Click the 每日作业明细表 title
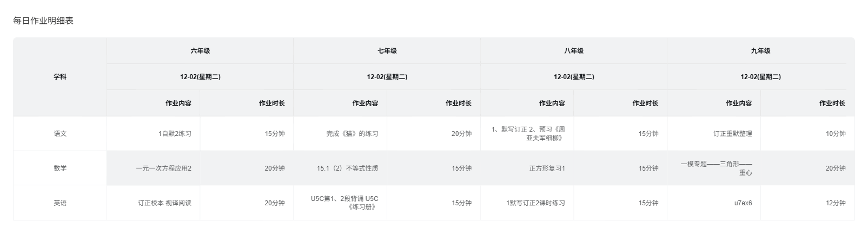 point(43,21)
